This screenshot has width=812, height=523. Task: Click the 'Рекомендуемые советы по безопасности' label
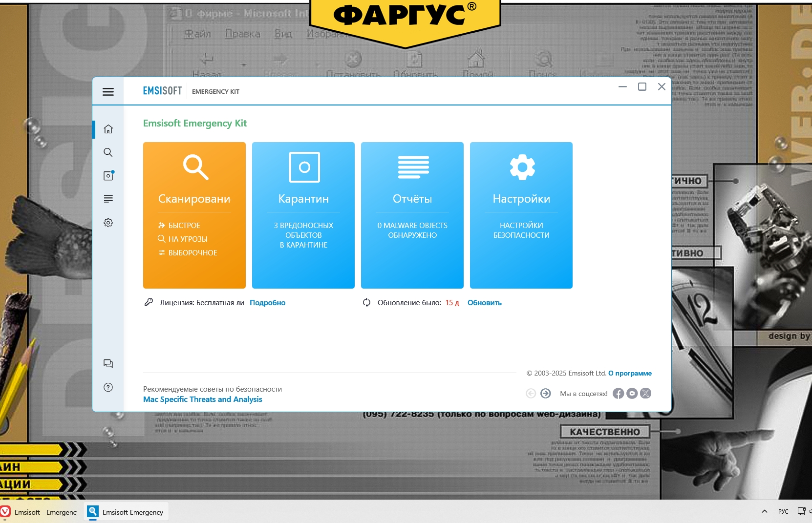213,389
